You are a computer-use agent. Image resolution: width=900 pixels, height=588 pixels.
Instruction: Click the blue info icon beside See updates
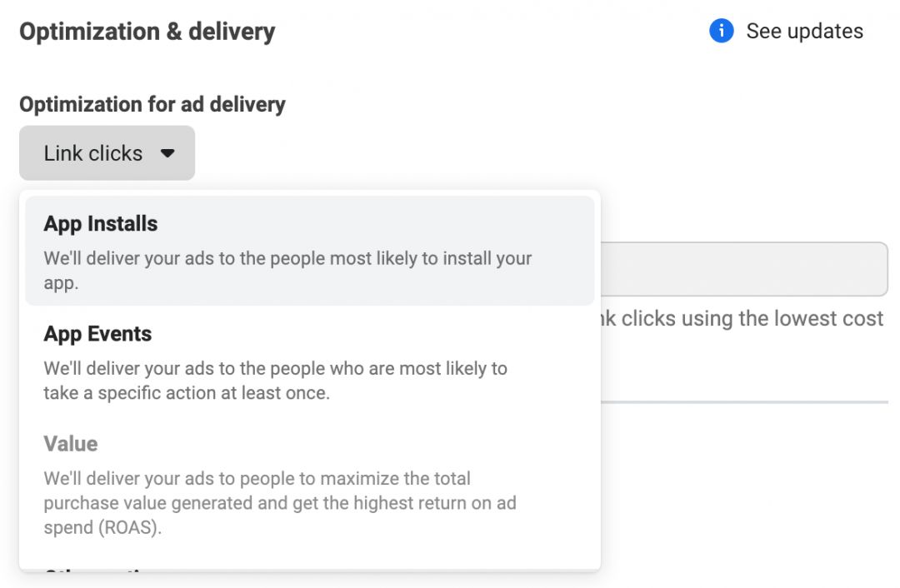pyautogui.click(x=719, y=31)
